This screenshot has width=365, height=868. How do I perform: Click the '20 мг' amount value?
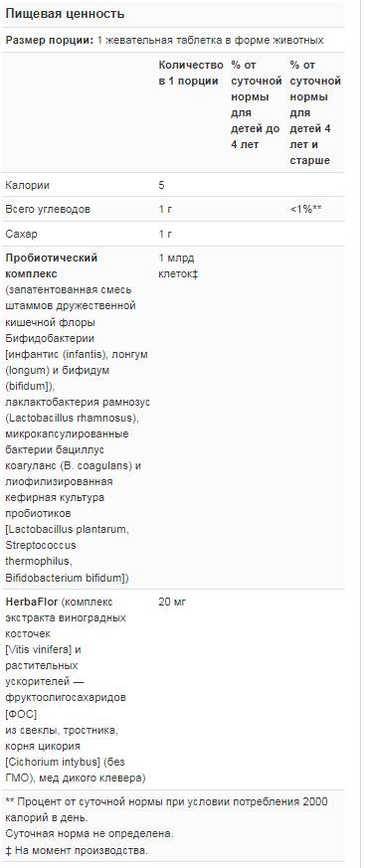[x=172, y=602]
